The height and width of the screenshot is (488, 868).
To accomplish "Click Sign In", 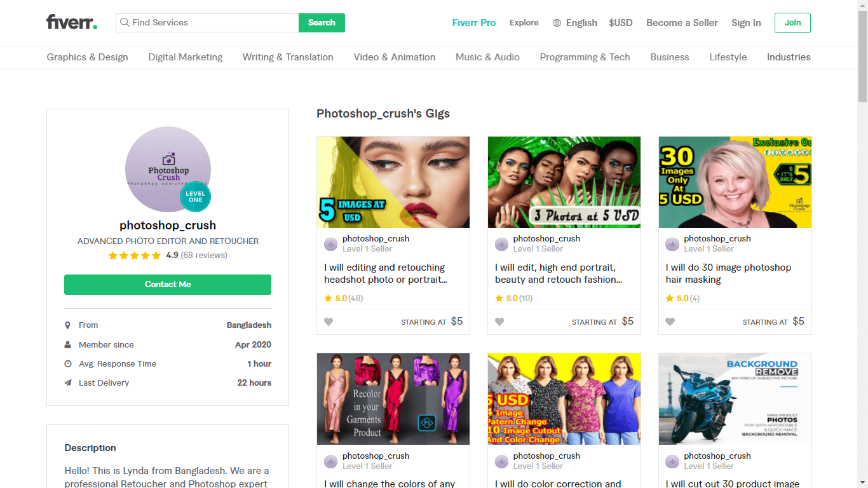I will [x=746, y=23].
